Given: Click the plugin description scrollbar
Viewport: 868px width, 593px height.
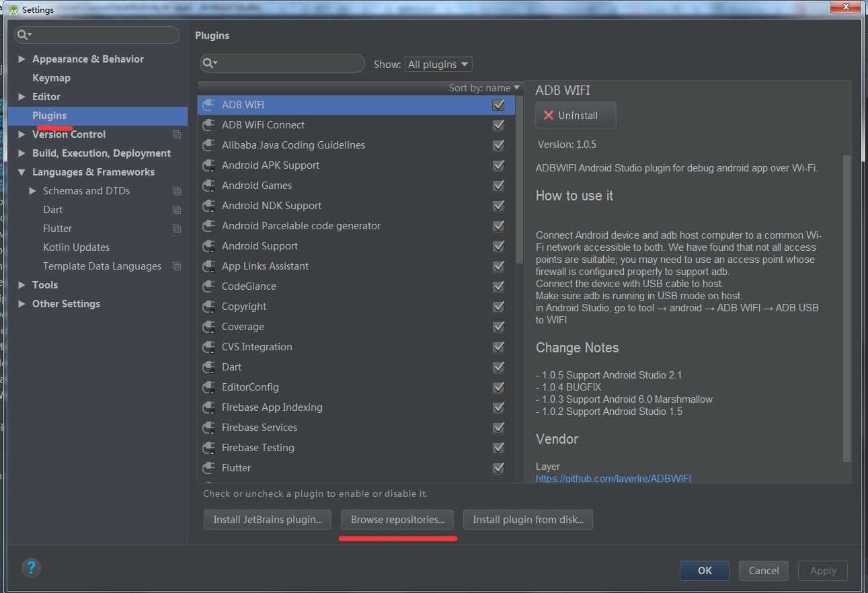Looking at the screenshot, I should click(846, 309).
